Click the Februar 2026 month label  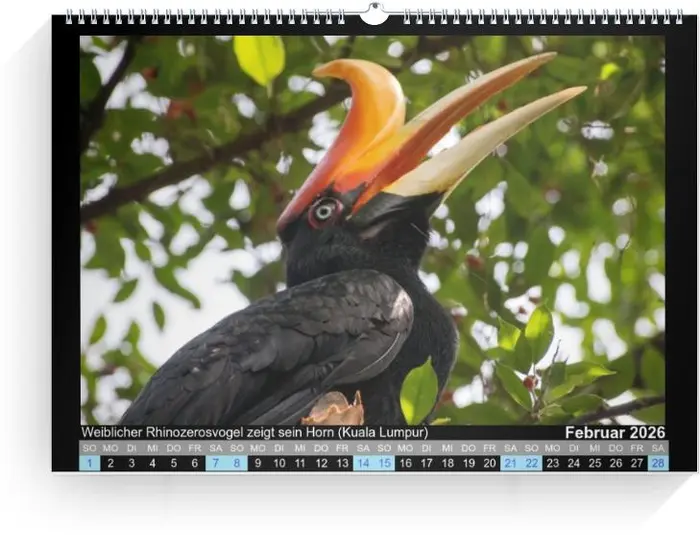(x=614, y=433)
